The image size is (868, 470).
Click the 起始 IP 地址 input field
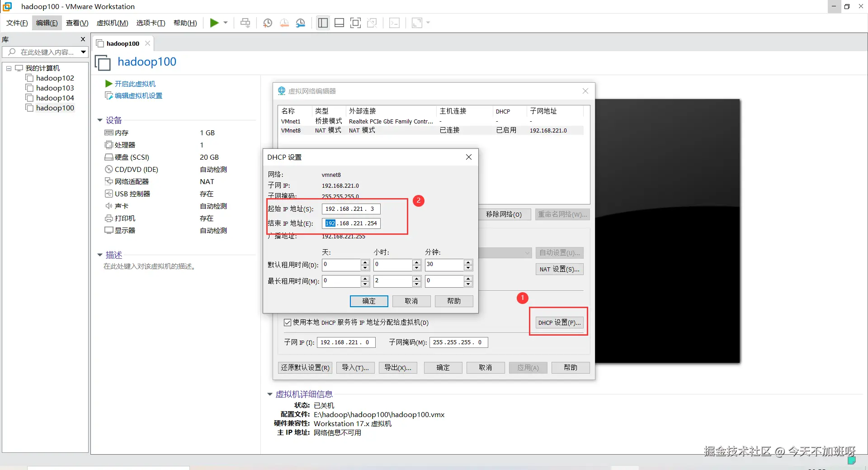pyautogui.click(x=351, y=209)
